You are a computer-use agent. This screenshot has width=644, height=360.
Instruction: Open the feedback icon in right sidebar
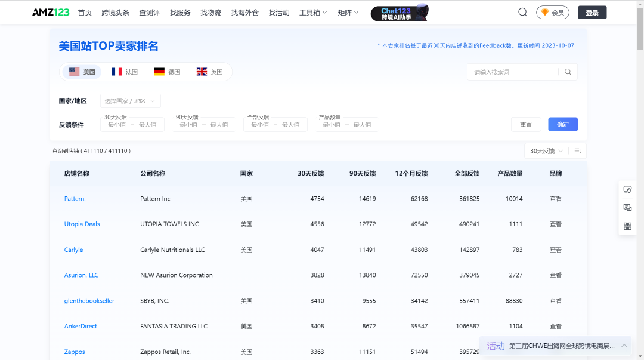point(627,189)
